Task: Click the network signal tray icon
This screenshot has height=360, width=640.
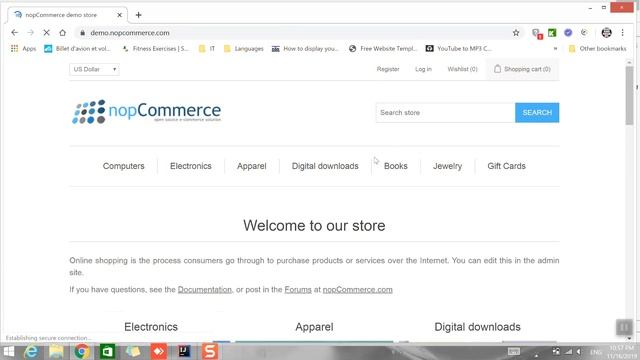Action: tap(568, 351)
